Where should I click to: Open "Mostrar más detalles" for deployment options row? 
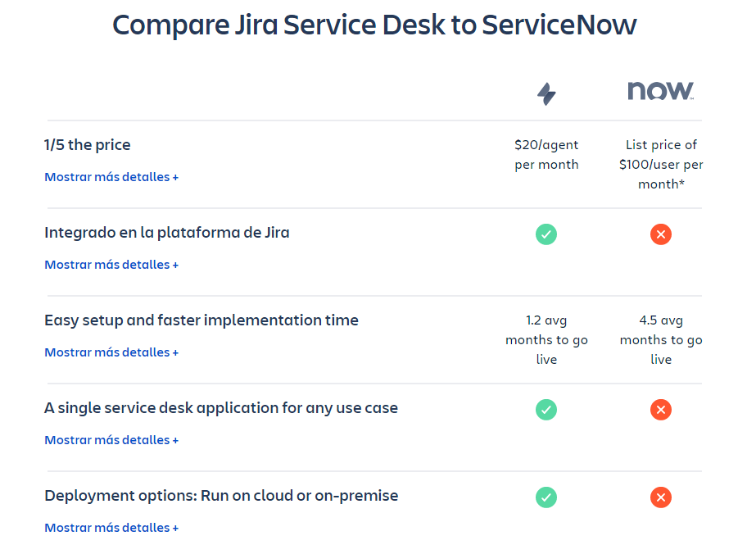point(111,528)
